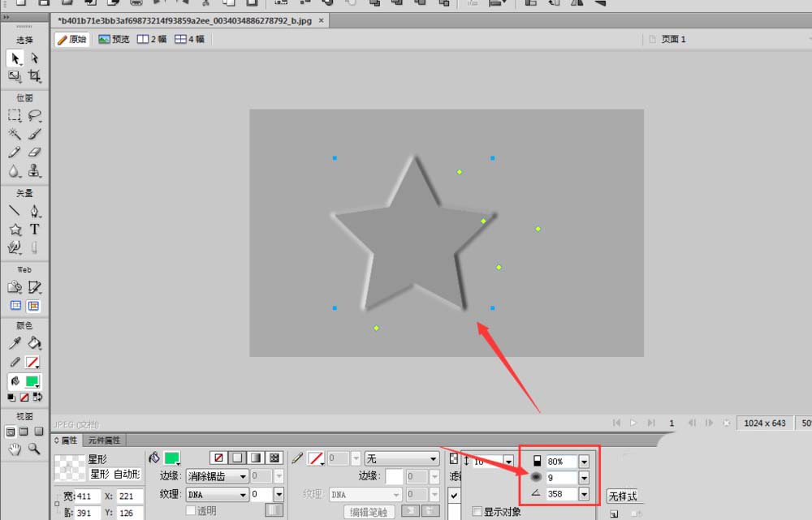Select the Eraser tool
This screenshot has width=812, height=520.
(x=35, y=153)
